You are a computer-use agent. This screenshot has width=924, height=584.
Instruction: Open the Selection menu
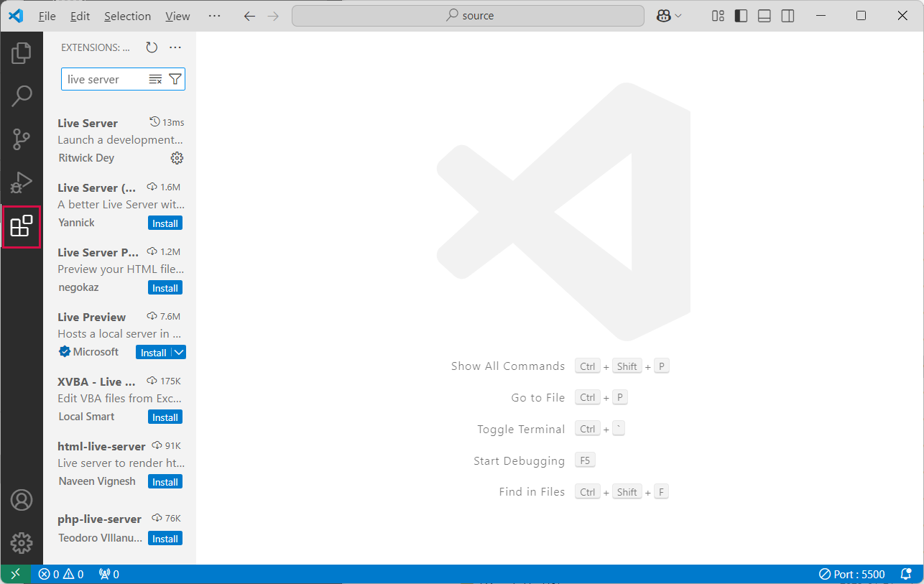click(127, 16)
